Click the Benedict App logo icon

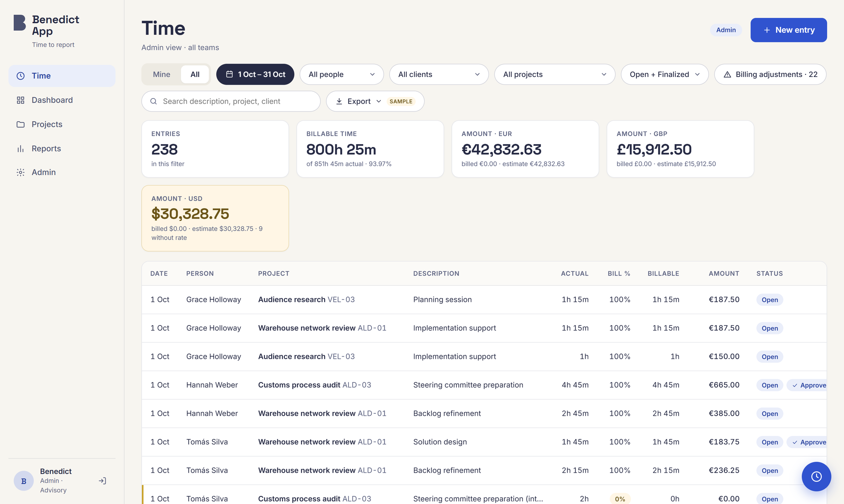(20, 23)
